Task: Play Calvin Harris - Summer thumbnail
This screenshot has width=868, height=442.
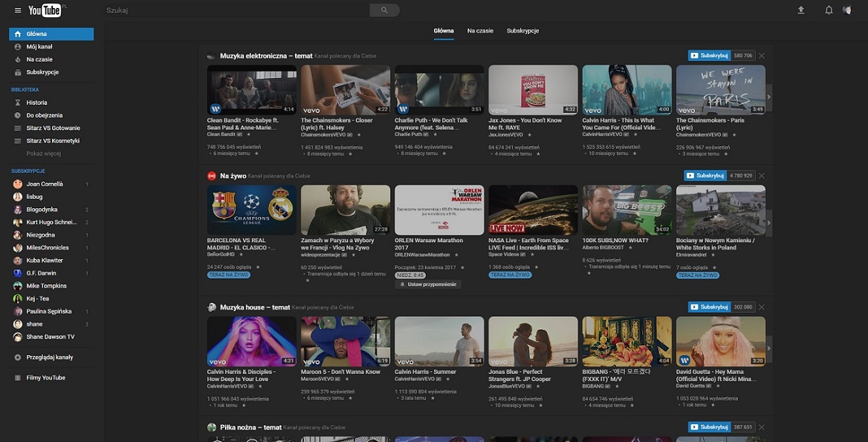Action: tap(439, 341)
